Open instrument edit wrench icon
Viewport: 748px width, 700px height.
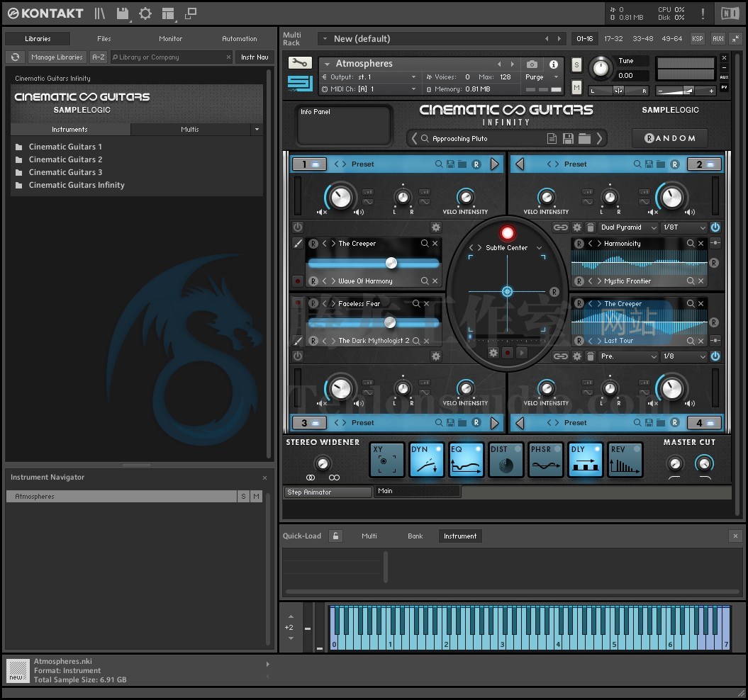tap(300, 62)
